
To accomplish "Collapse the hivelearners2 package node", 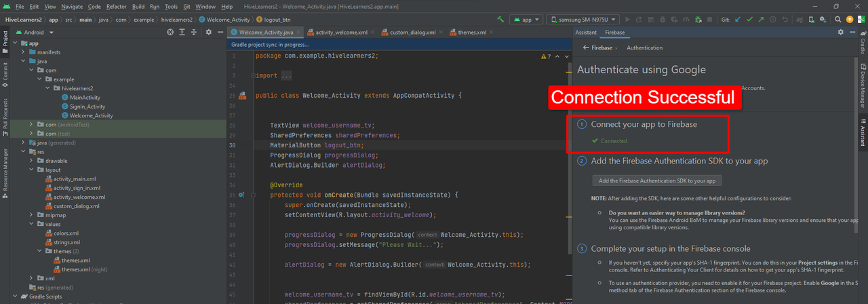I will click(x=47, y=88).
